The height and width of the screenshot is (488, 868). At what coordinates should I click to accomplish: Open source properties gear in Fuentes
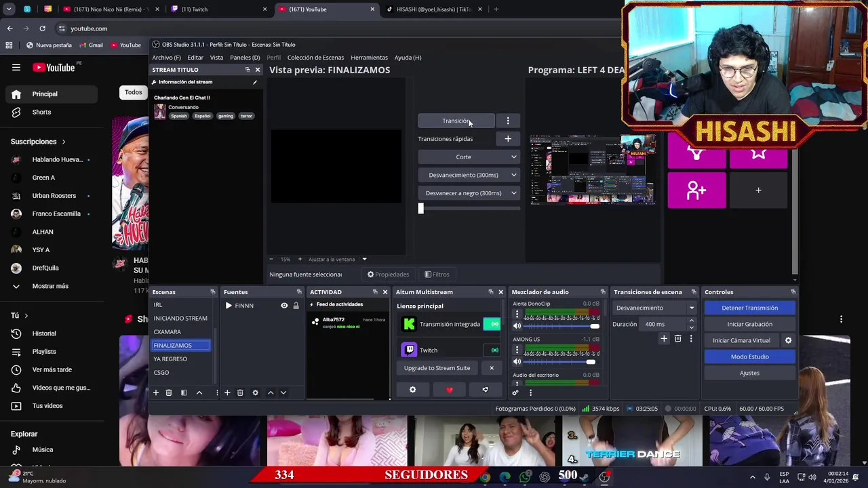[x=255, y=392]
